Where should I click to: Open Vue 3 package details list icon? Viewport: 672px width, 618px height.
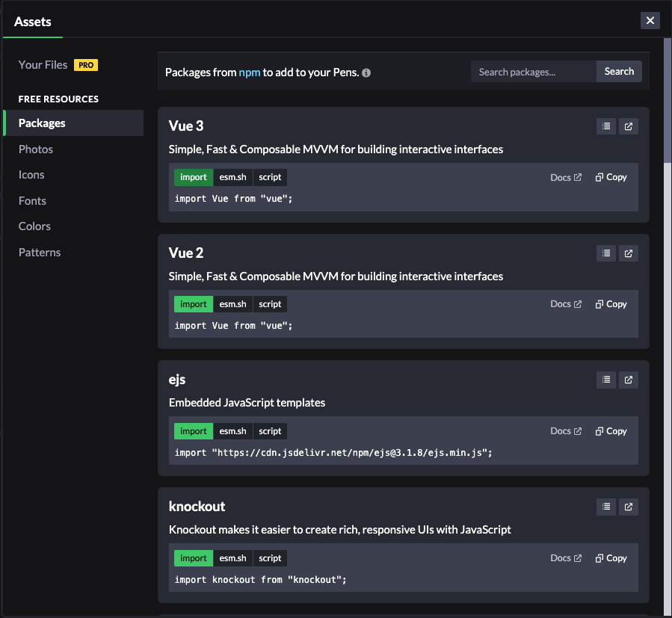pos(606,126)
